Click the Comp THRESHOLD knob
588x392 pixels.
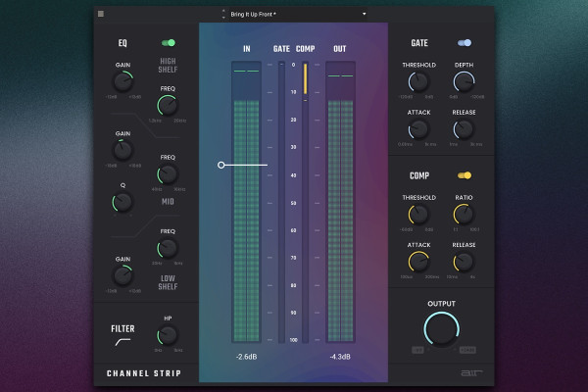click(418, 215)
